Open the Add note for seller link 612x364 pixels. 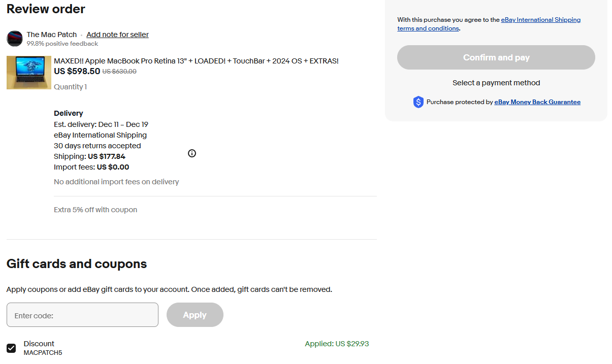117,34
